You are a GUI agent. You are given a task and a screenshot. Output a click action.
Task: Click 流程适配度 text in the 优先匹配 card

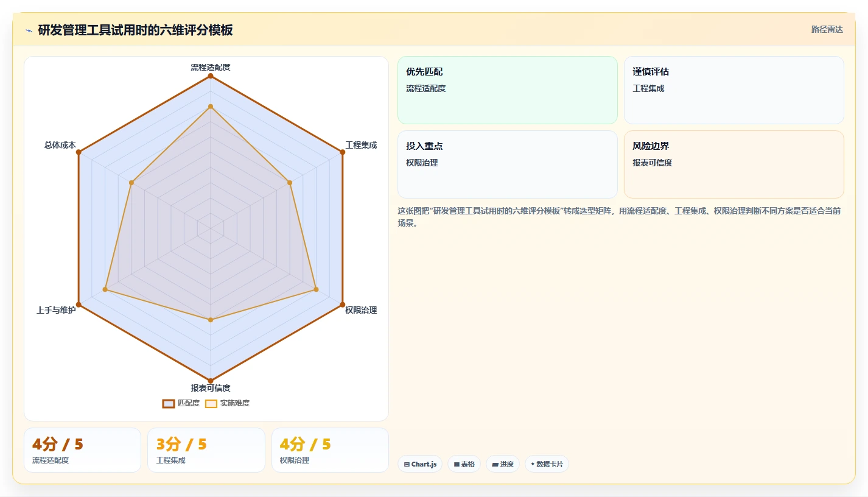coord(426,88)
